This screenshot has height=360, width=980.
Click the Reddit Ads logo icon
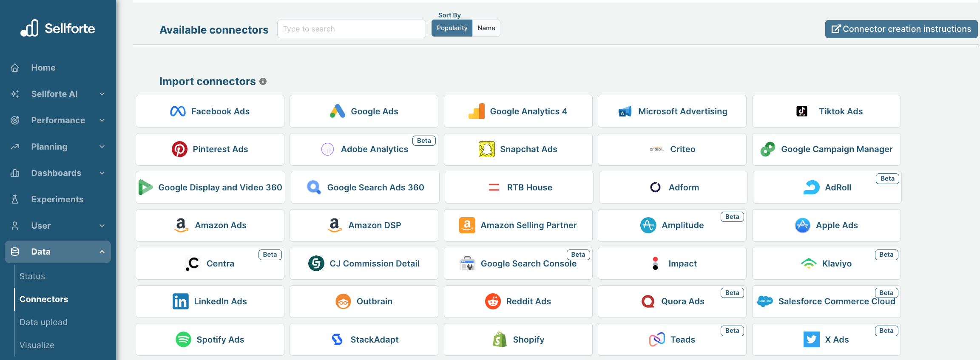493,301
